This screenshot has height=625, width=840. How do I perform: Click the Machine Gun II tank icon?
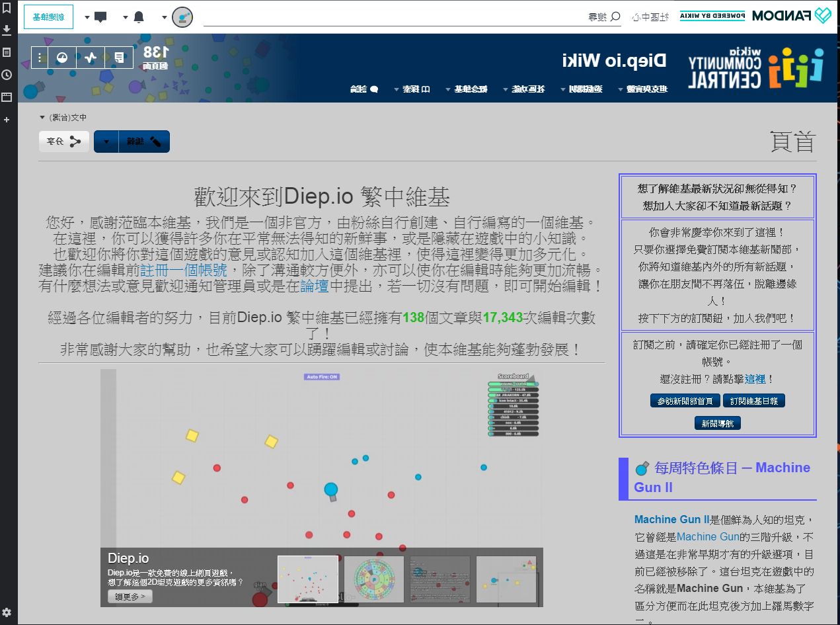pos(641,468)
